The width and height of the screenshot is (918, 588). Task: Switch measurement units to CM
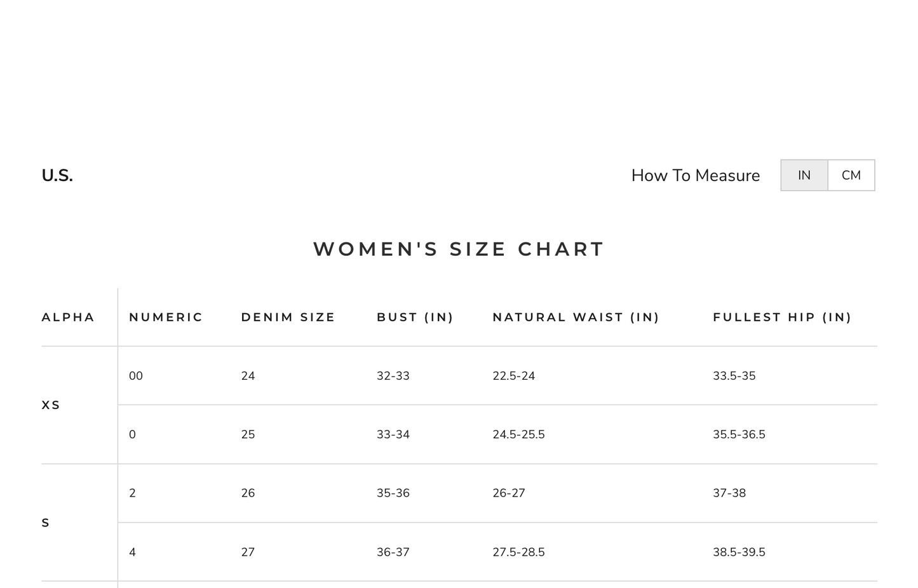(851, 175)
